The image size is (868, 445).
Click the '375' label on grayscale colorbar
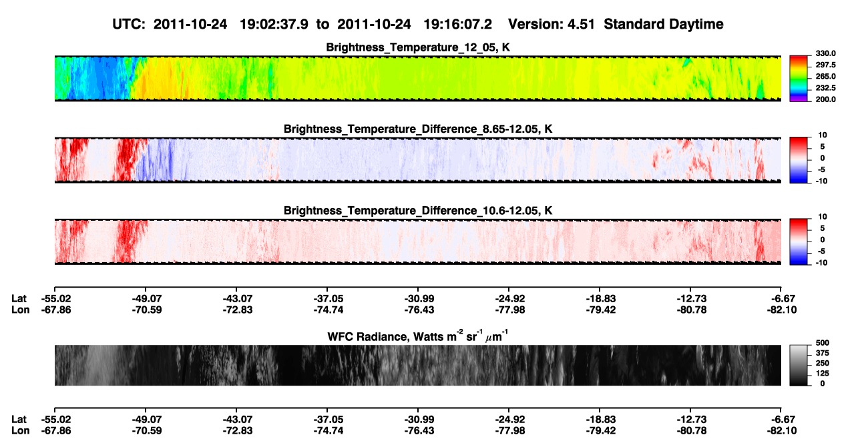click(823, 354)
